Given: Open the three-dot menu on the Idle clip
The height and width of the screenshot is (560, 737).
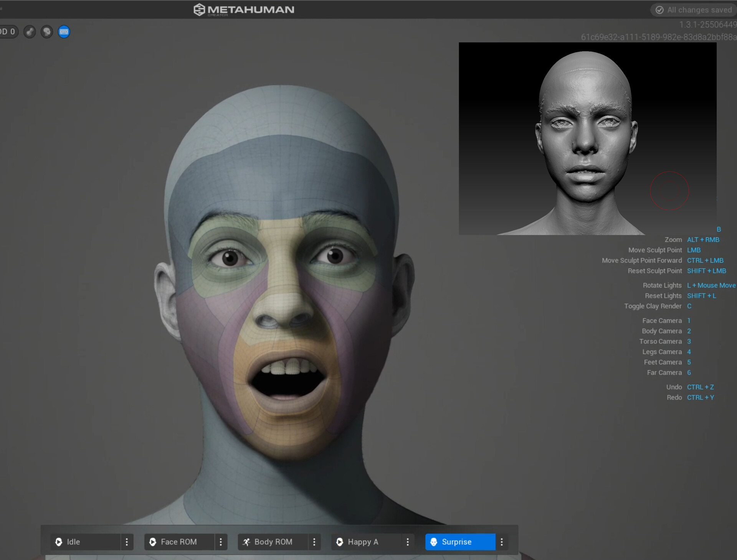Looking at the screenshot, I should pos(127,542).
